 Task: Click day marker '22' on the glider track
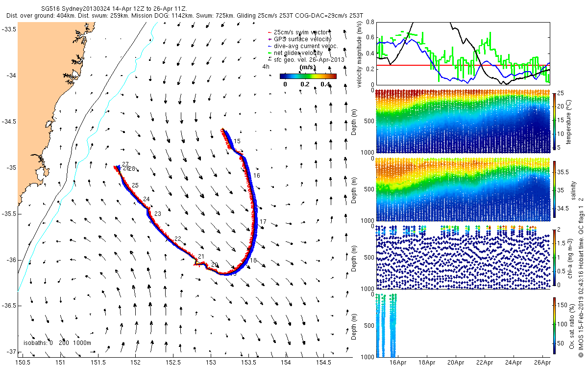pyautogui.click(x=178, y=238)
